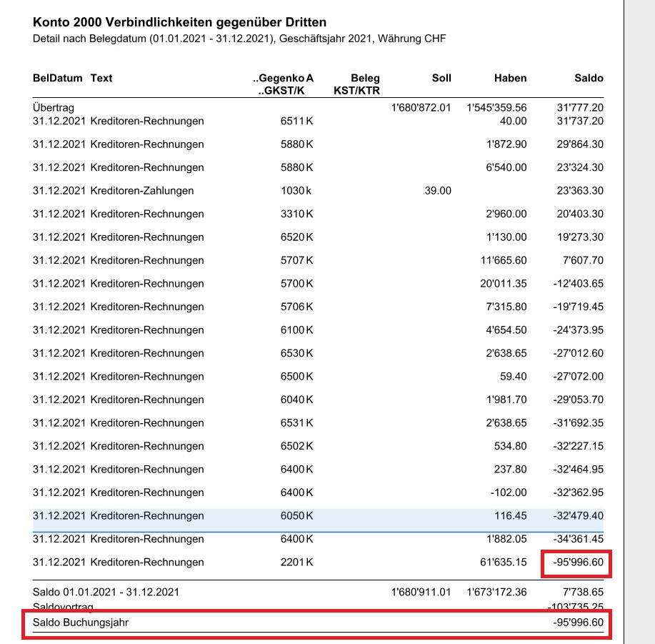
Task: Select the Kreditoren-Zahlungen row text
Action: tap(142, 191)
